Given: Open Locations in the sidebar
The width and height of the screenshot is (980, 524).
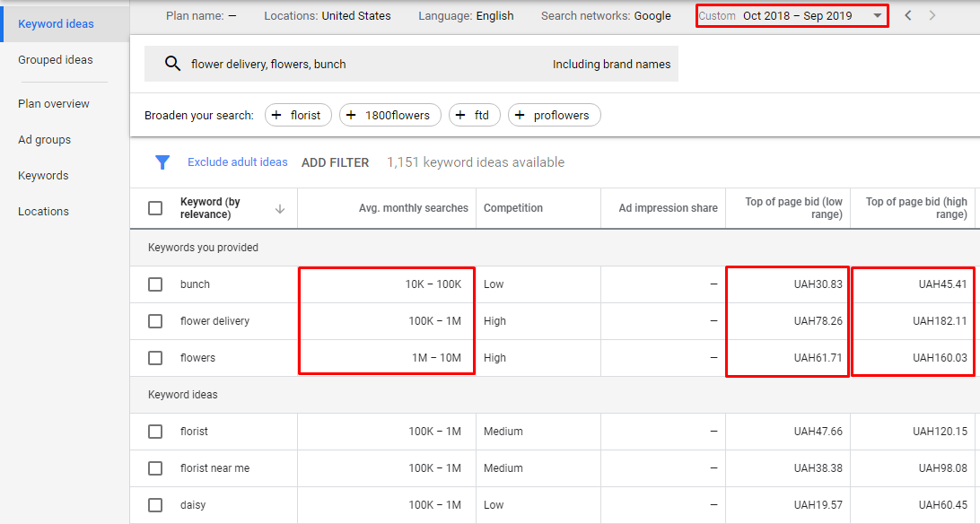Looking at the screenshot, I should pos(43,211).
